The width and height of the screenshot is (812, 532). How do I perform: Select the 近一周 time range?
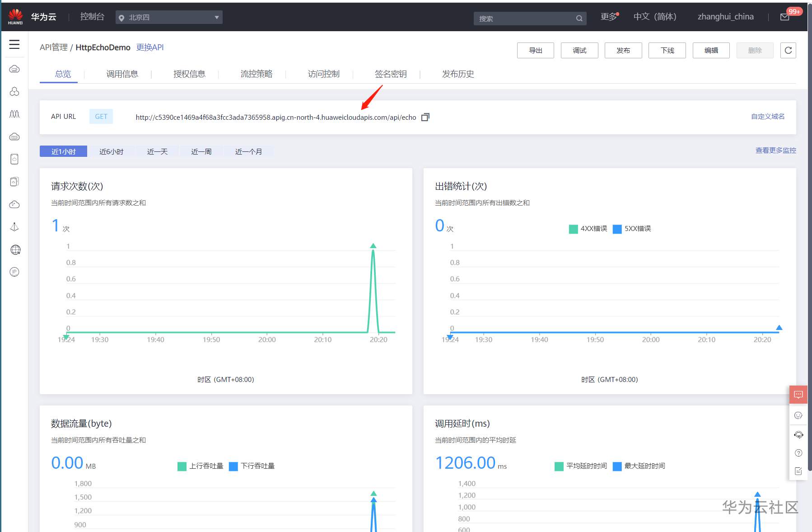point(201,151)
